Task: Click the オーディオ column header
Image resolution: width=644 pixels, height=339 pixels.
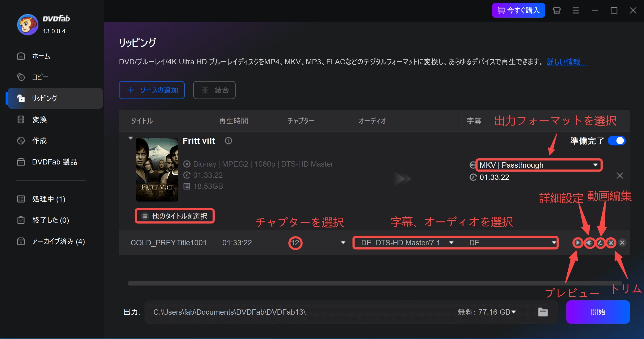Action: 372,121
